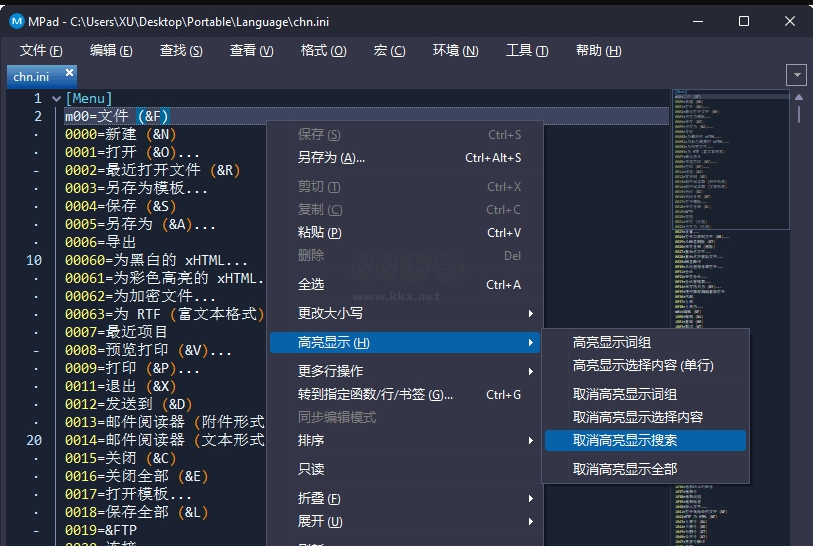Screen dimensions: 813x546
Task: Click the line 0004=保存 (&S)
Action: 121,206
